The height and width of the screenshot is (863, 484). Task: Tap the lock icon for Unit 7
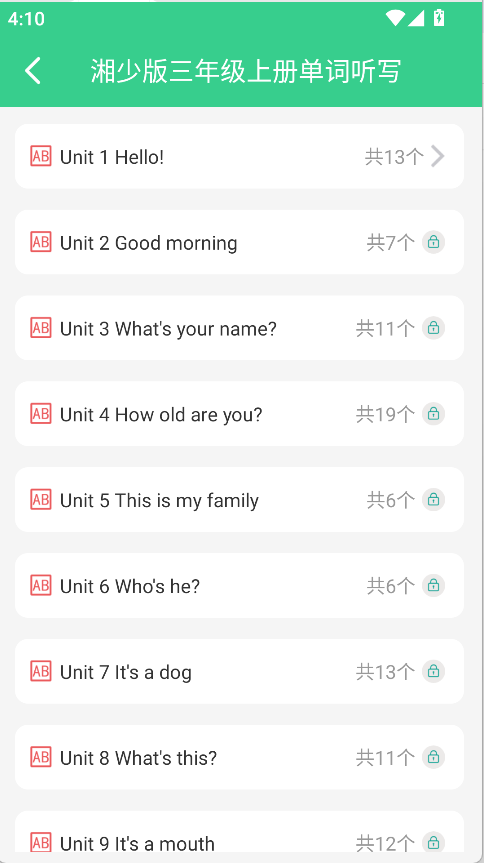433,671
